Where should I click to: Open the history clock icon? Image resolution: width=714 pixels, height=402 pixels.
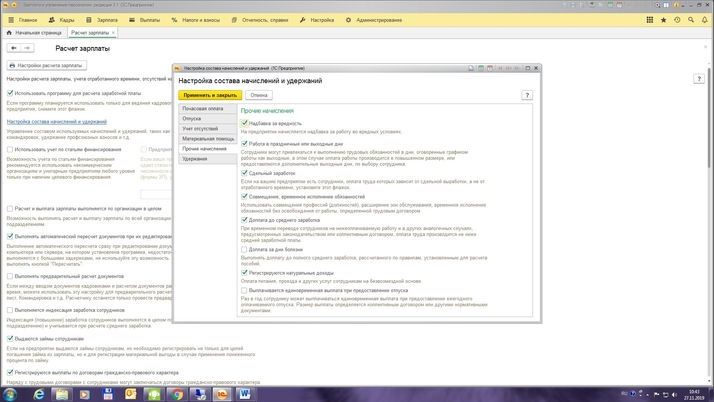(x=677, y=20)
